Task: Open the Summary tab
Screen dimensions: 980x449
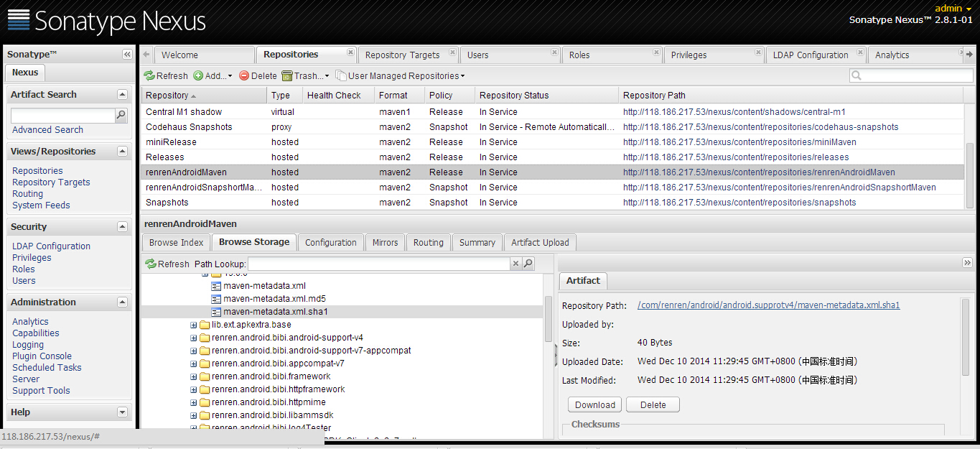Action: point(477,243)
